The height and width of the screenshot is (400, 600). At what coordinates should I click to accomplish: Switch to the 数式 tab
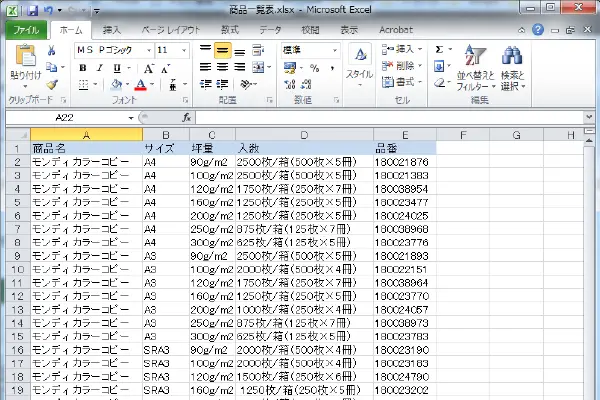tap(230, 30)
